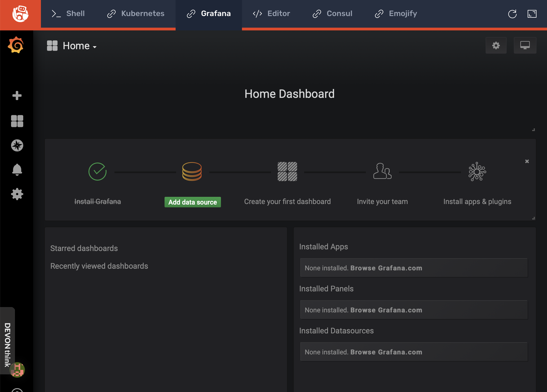547x392 pixels.
Task: Open Explore compass icon
Action: coord(17,145)
